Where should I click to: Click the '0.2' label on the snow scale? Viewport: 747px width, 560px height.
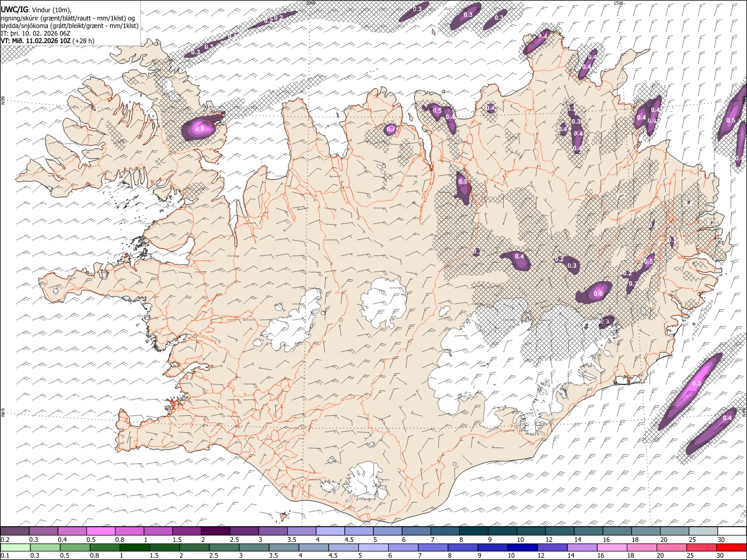click(5, 540)
